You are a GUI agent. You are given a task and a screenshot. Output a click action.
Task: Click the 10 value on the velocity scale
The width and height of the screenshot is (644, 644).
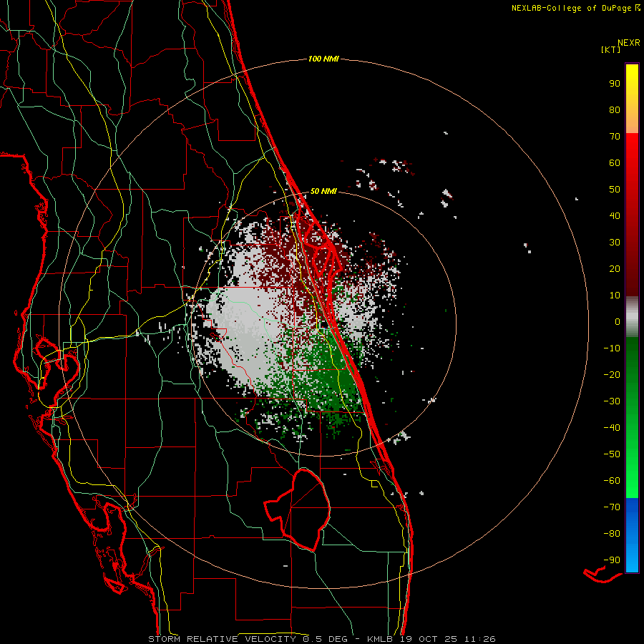615,296
